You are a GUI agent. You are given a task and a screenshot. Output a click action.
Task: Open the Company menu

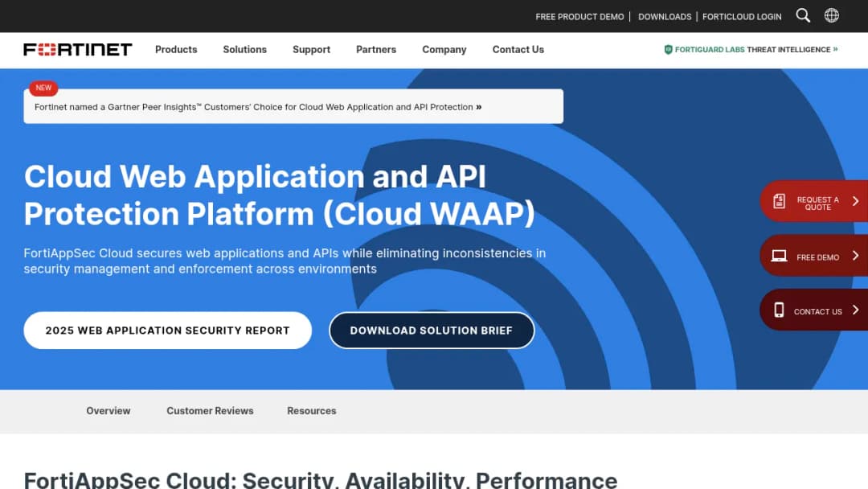pyautogui.click(x=444, y=49)
